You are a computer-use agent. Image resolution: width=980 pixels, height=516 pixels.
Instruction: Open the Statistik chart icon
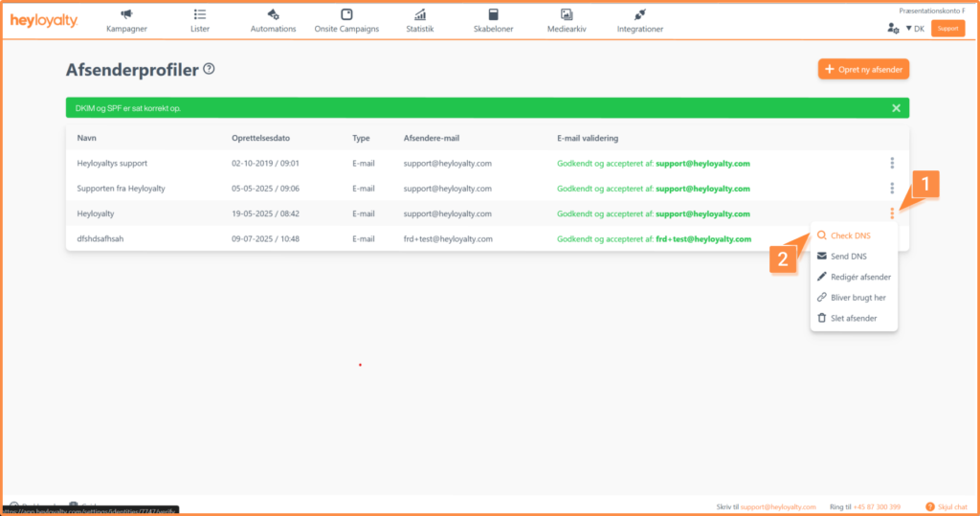tap(420, 15)
